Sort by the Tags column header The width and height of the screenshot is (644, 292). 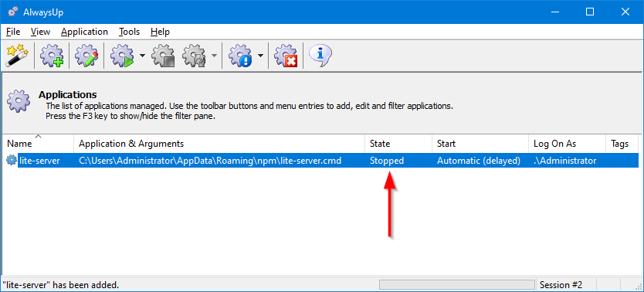click(x=622, y=144)
